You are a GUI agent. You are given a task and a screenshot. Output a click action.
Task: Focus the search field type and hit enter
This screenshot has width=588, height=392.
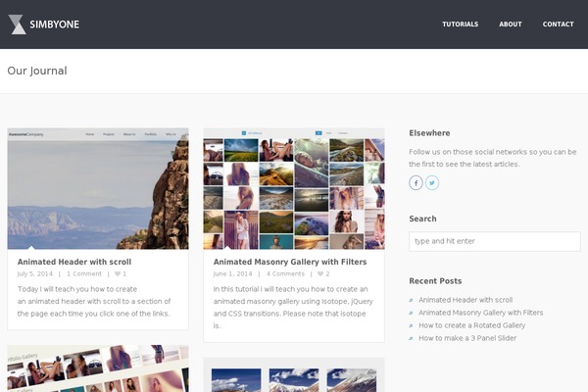click(495, 241)
